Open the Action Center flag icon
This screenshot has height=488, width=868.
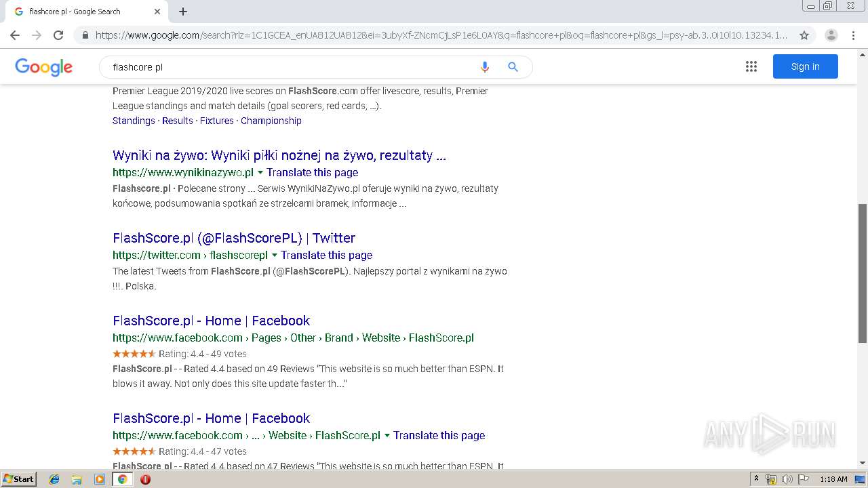coord(804,479)
